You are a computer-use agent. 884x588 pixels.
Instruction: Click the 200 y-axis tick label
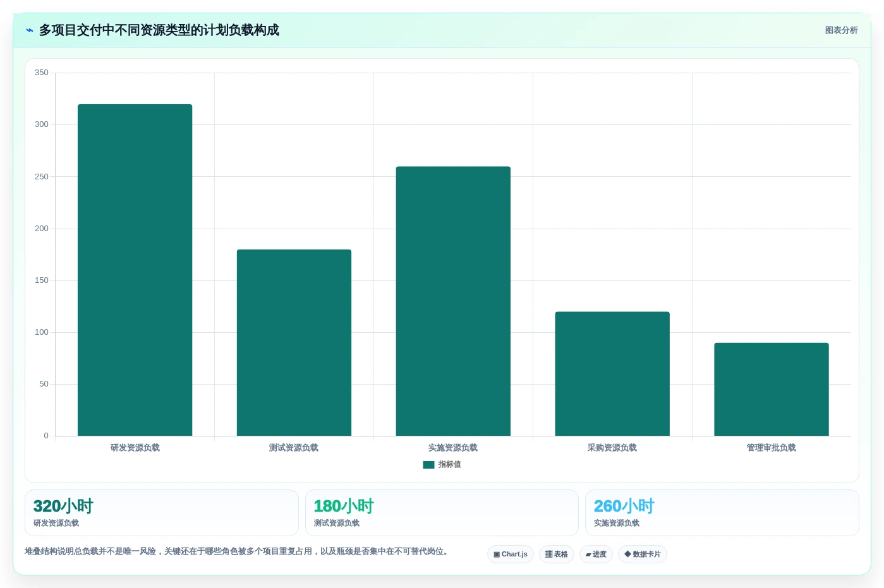[x=42, y=229]
